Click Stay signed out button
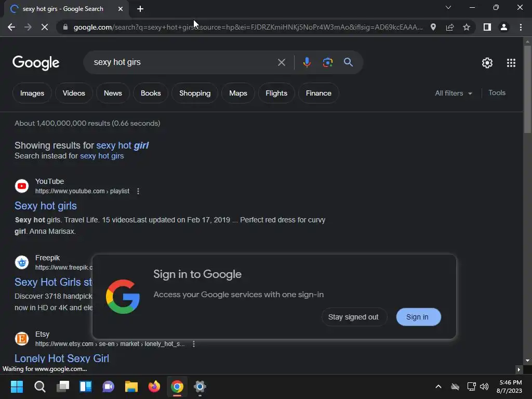The width and height of the screenshot is (532, 399). pyautogui.click(x=353, y=317)
